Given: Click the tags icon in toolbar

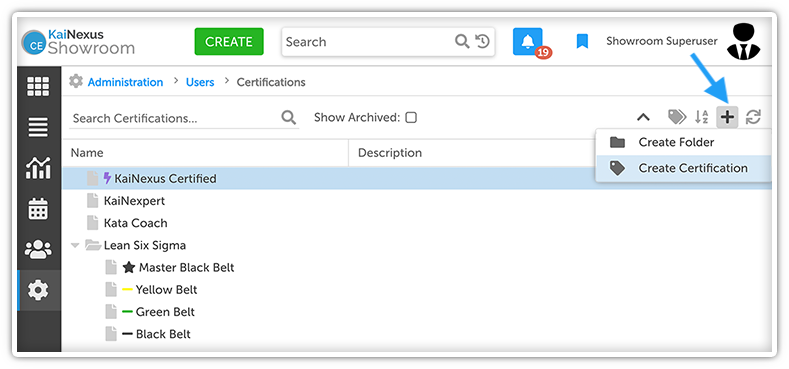Looking at the screenshot, I should [x=677, y=117].
